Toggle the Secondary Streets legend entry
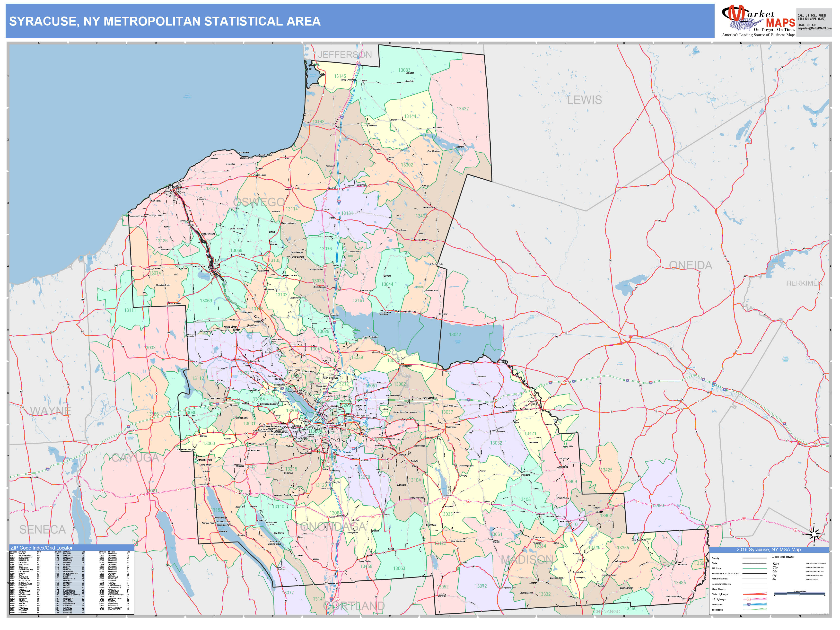This screenshot has width=840, height=630. click(x=722, y=584)
